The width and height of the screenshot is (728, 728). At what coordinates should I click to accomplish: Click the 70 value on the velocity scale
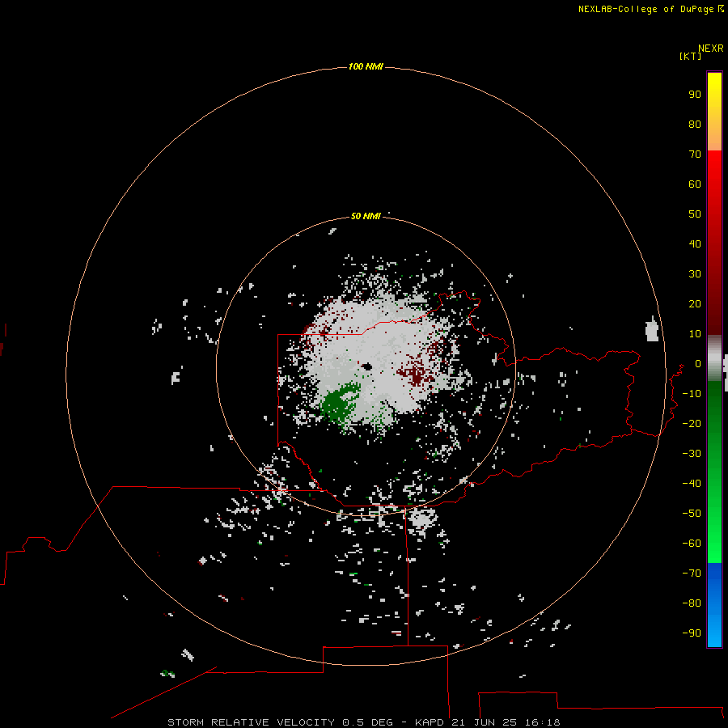[695, 154]
